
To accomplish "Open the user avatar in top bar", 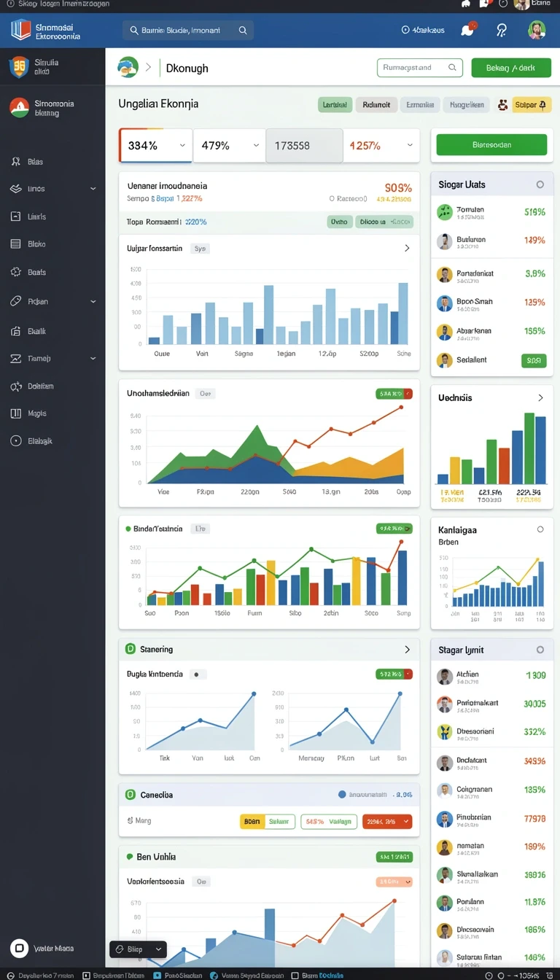I will (x=537, y=30).
